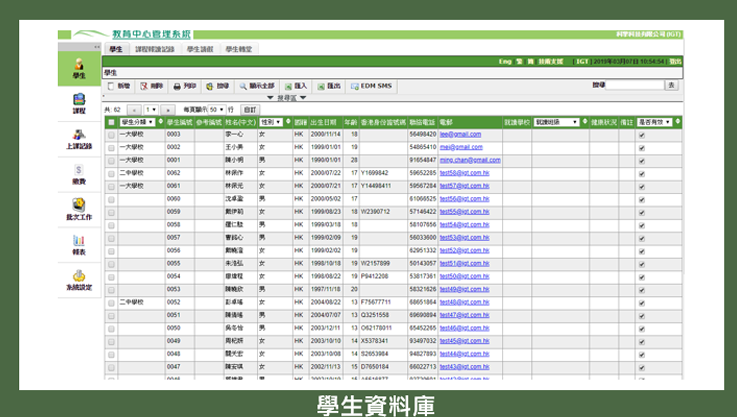Tick the row checkbox for student 0055
This screenshot has width=737, height=417.
coord(111,264)
